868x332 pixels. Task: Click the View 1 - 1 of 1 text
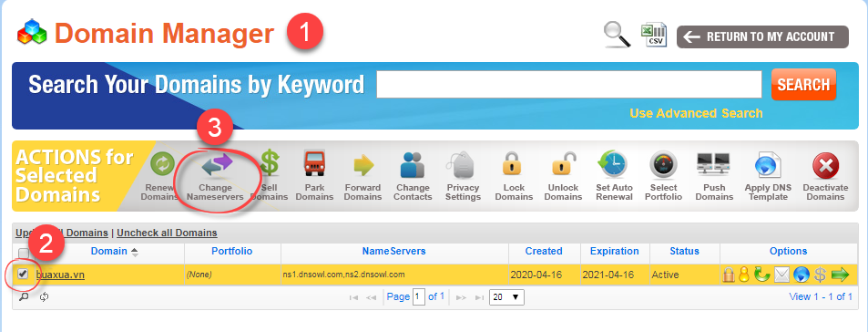(821, 296)
